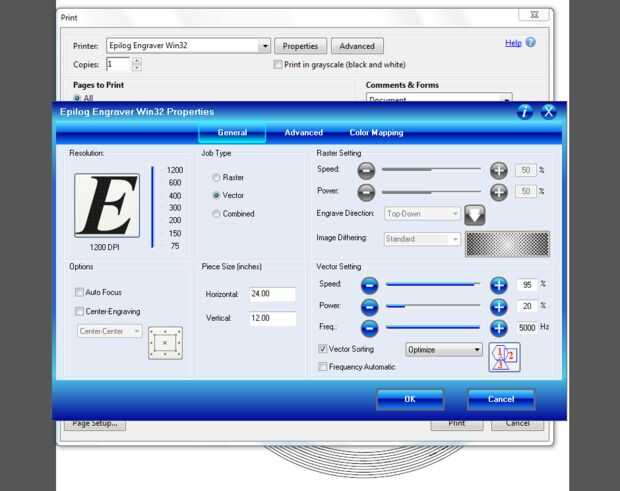
Task: Open the Help link
Action: pos(513,43)
